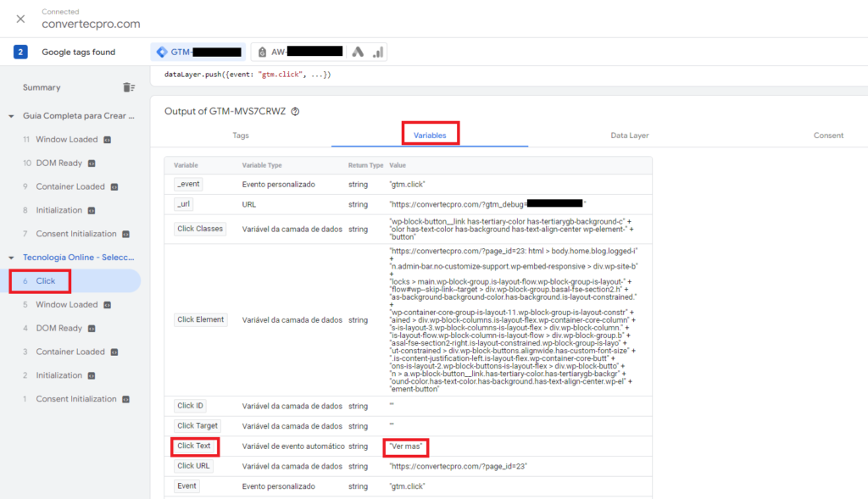This screenshot has height=499, width=868.
Task: Click the "Variable" column header
Action: pos(186,165)
